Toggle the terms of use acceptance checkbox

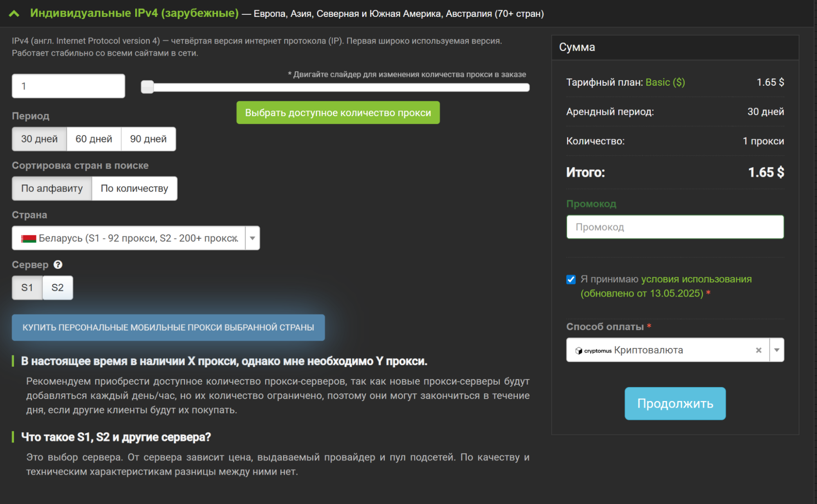[x=571, y=279]
